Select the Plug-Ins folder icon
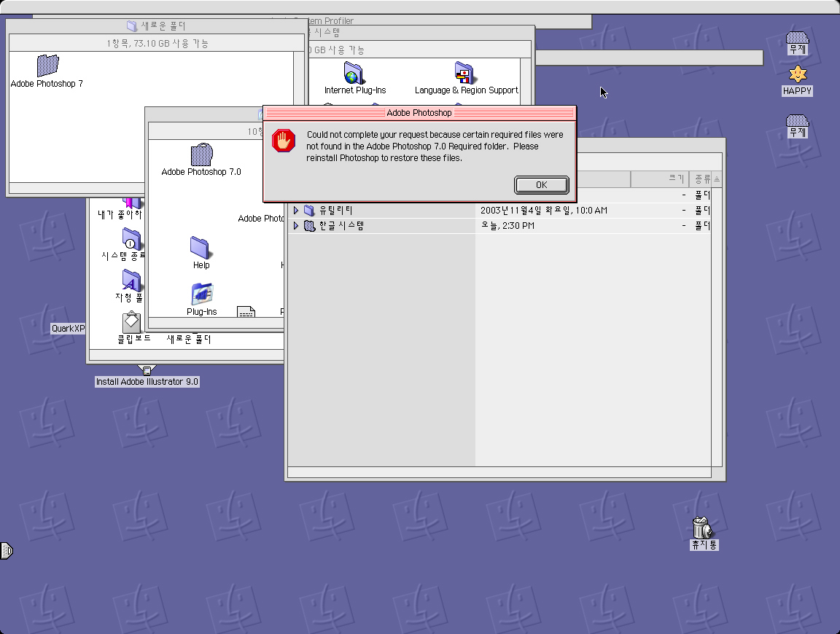 click(x=201, y=294)
